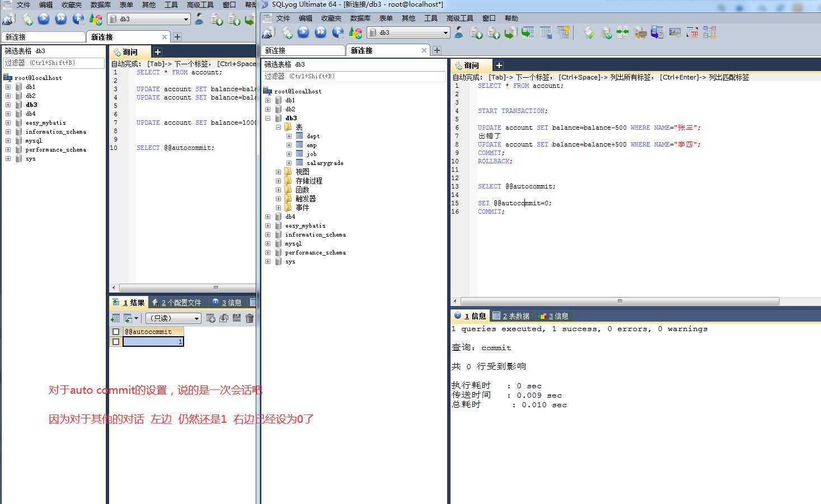The width and height of the screenshot is (821, 504).
Task: Open 数据库 menu in right window
Action: click(360, 18)
